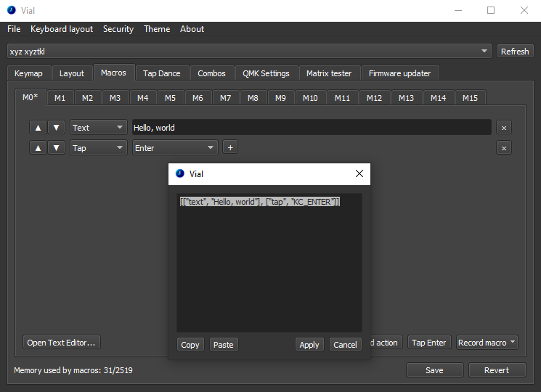Delete the Hello, world text action row

[504, 128]
